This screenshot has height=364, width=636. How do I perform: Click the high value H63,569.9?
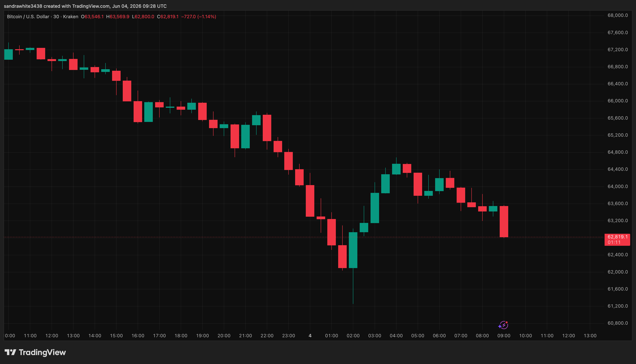click(118, 16)
